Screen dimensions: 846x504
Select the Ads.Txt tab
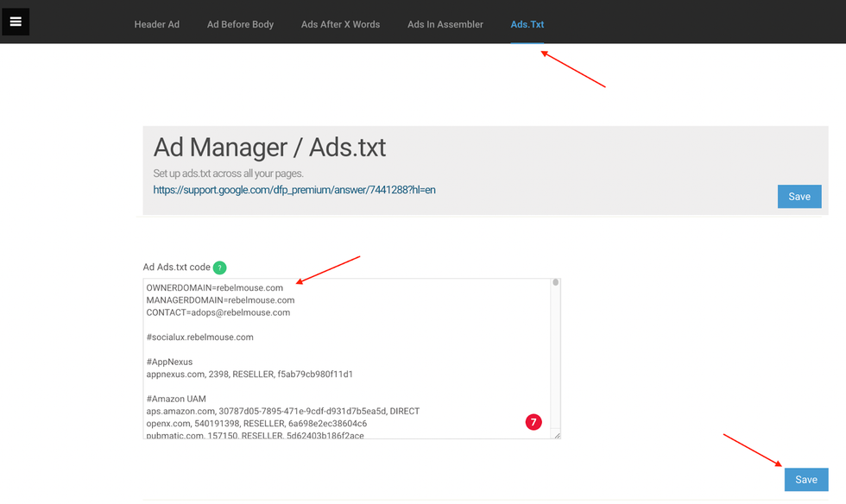pyautogui.click(x=527, y=24)
